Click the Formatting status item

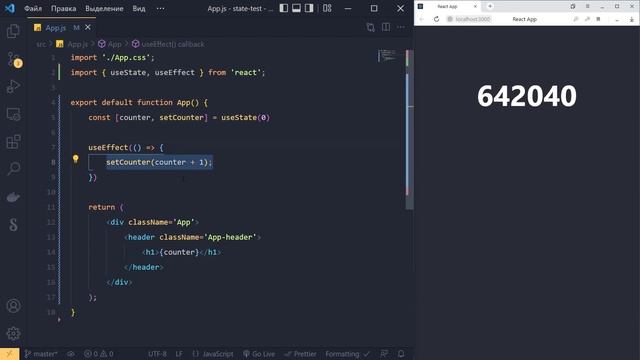point(347,354)
